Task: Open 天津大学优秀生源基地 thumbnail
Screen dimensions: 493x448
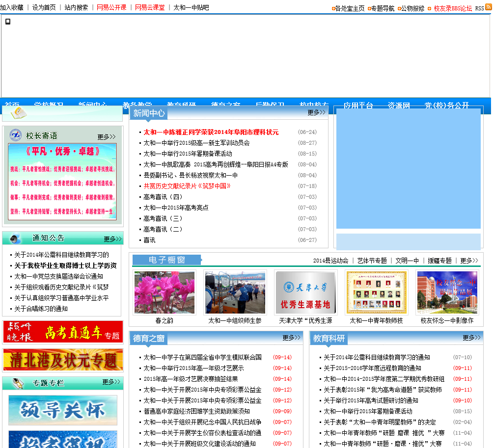Action: coord(306,292)
